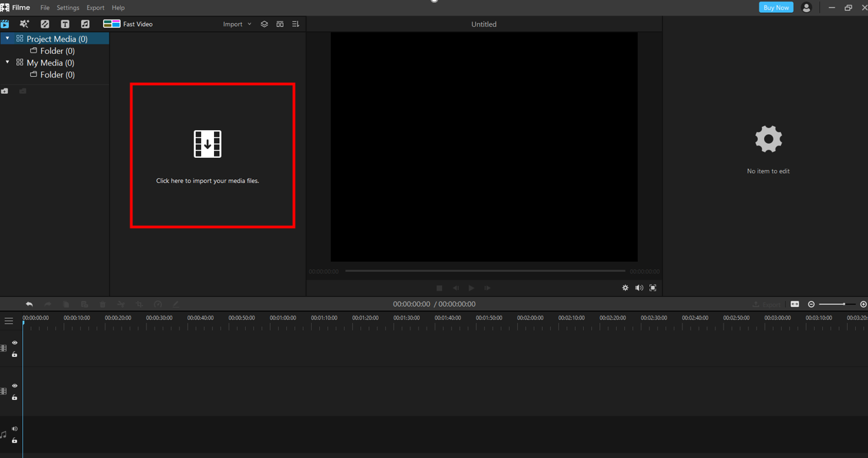
Task: Collapse the Project Media tree node
Action: [7, 38]
